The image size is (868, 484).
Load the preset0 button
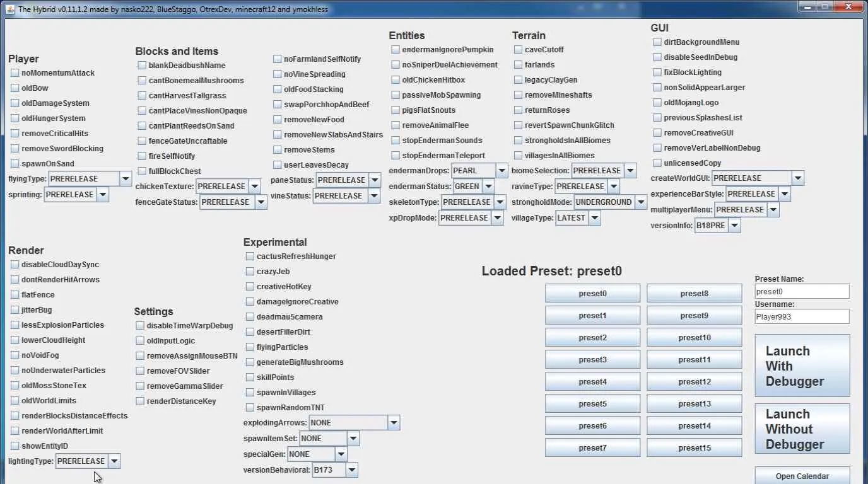pos(592,294)
